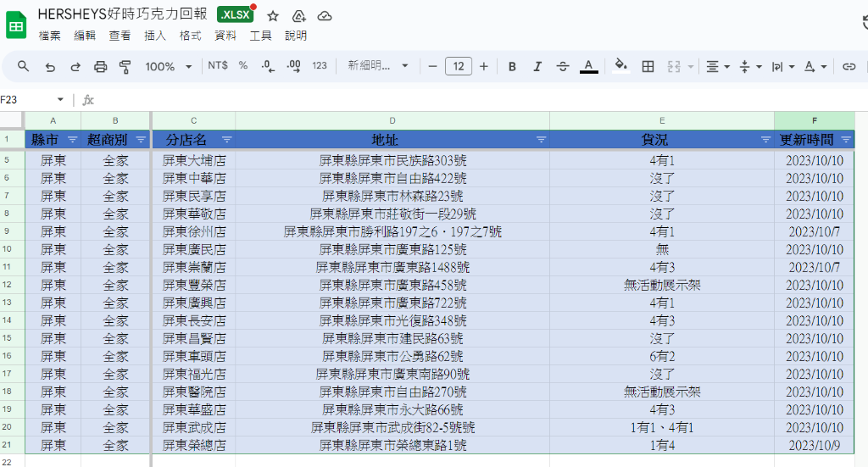Click the print icon in toolbar
The width and height of the screenshot is (868, 467).
click(100, 66)
